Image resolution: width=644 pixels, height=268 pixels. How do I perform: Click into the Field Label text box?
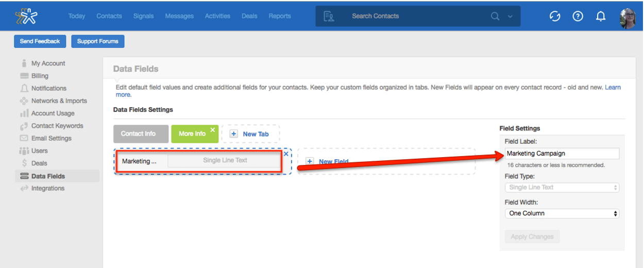click(562, 154)
